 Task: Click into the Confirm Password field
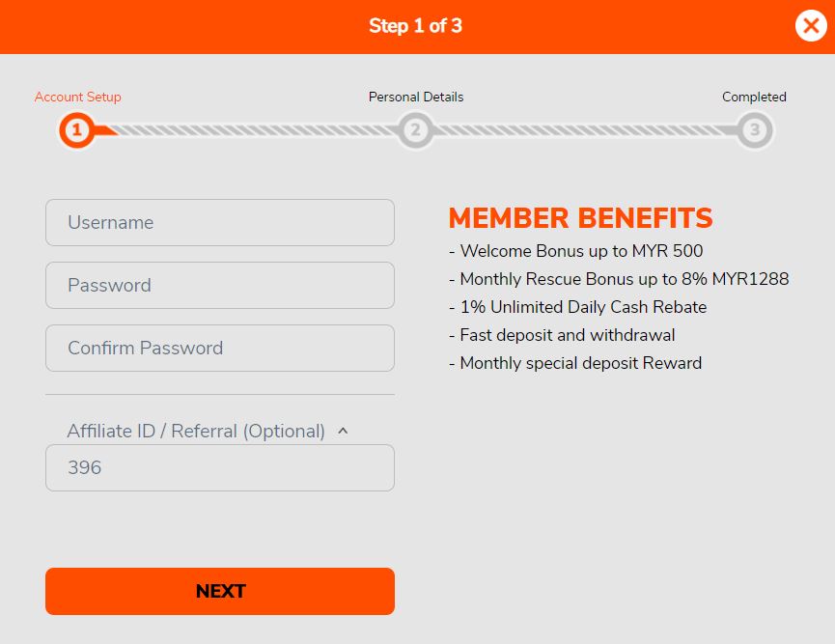point(219,349)
